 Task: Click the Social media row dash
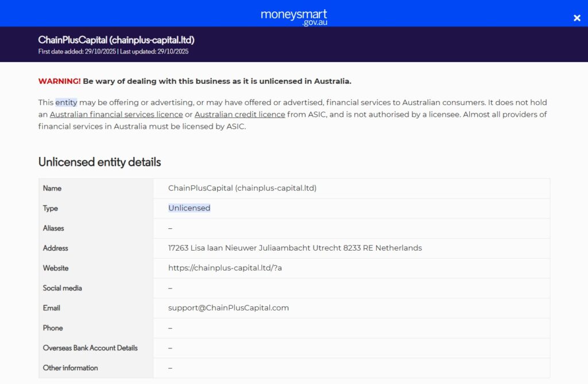[169, 288]
